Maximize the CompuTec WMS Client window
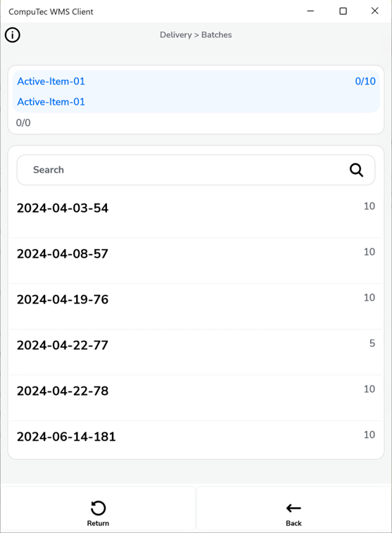 tap(343, 11)
